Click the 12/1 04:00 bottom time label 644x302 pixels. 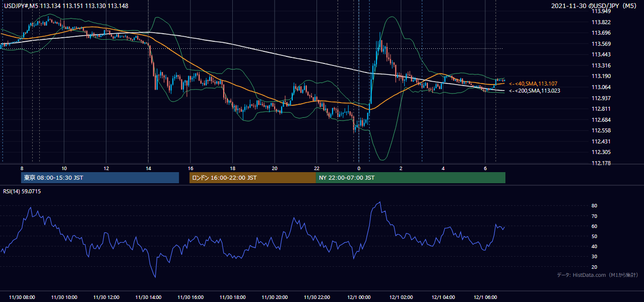tap(443, 297)
